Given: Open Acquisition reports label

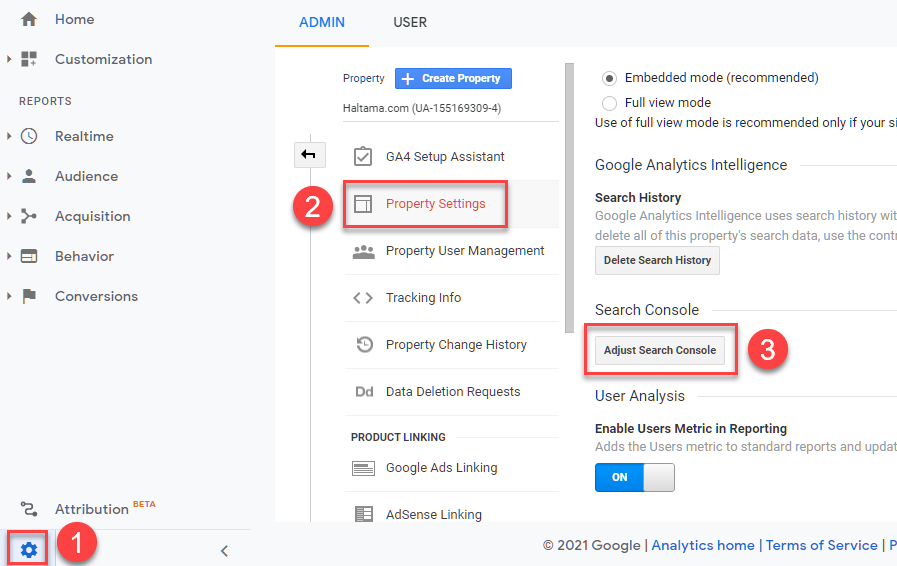Looking at the screenshot, I should 93,216.
